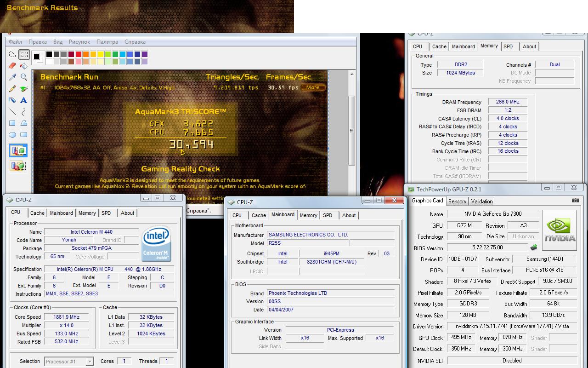Pick the purple color swatch in Paint palette
Viewport: 588px width, 368px height.
[x=145, y=54]
